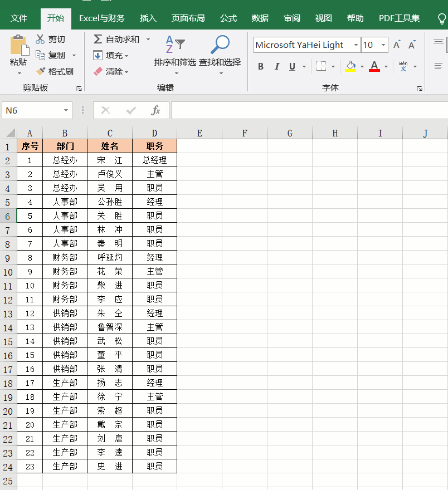This screenshot has width=448, height=490.
Task: Open the font name dropdown arrow
Action: [356, 45]
